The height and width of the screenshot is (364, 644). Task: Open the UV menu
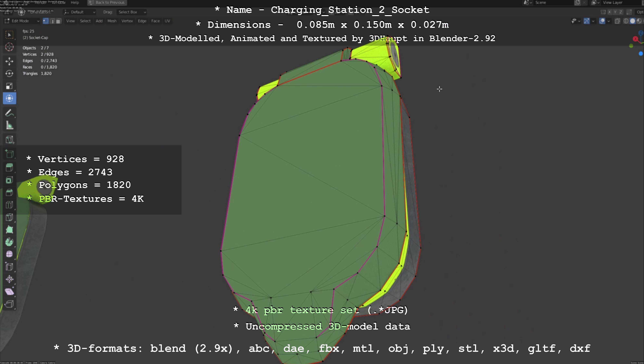[x=167, y=21]
